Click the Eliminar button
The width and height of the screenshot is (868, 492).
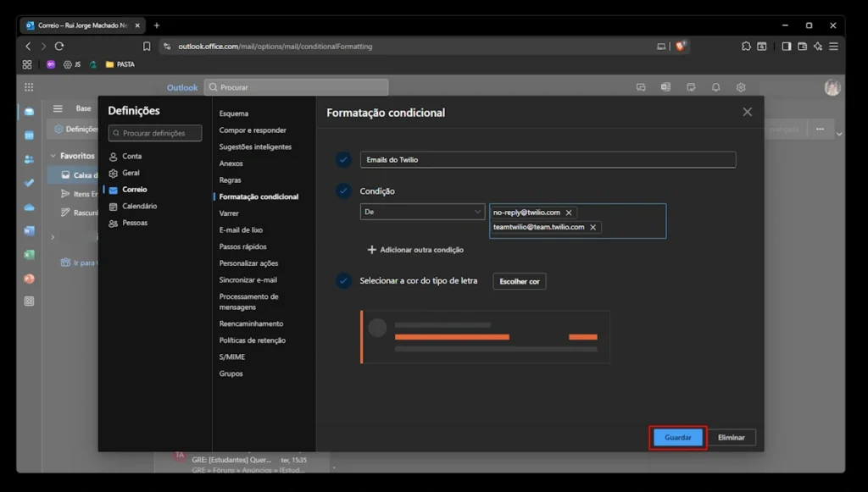pyautogui.click(x=731, y=438)
